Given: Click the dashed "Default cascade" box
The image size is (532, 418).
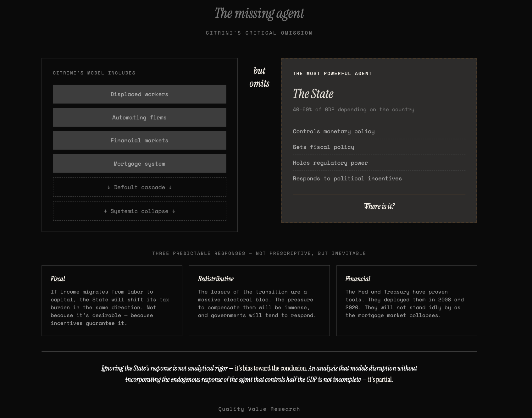Looking at the screenshot, I should coord(139,187).
